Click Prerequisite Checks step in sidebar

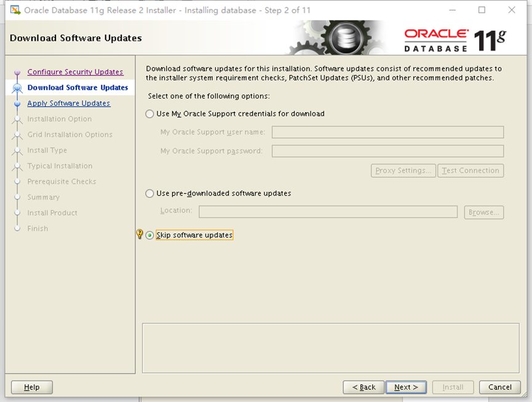[62, 182]
